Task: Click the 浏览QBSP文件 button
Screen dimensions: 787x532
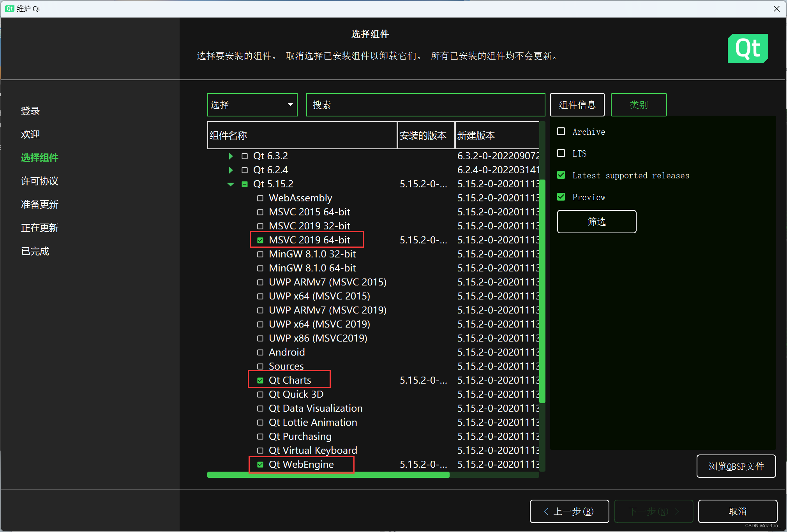Action: [x=736, y=466]
